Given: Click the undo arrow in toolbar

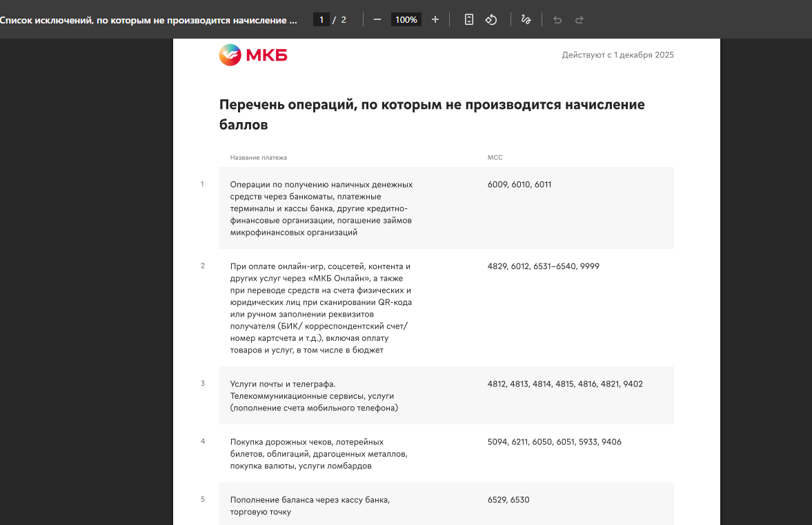Looking at the screenshot, I should (x=557, y=20).
